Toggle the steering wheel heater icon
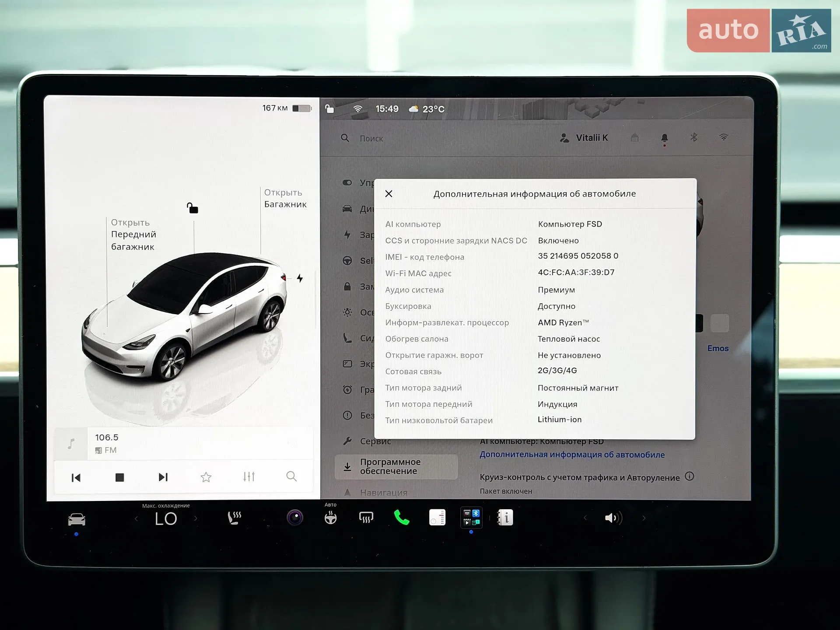The image size is (840, 630). [x=331, y=518]
